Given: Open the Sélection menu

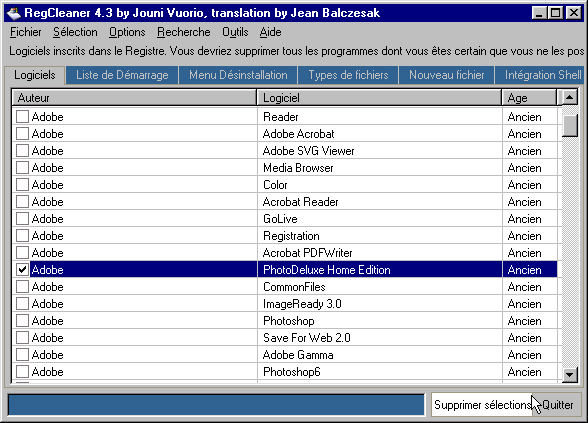Looking at the screenshot, I should click(x=75, y=32).
